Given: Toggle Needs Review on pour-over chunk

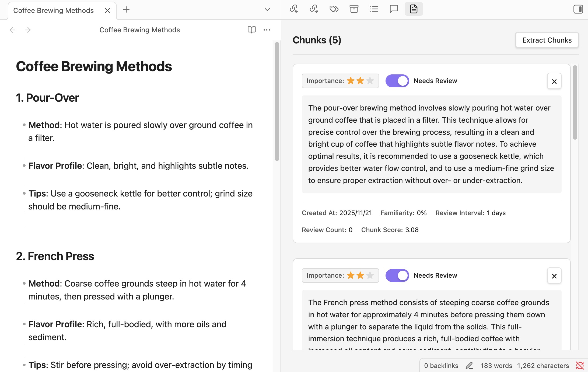Looking at the screenshot, I should tap(397, 81).
